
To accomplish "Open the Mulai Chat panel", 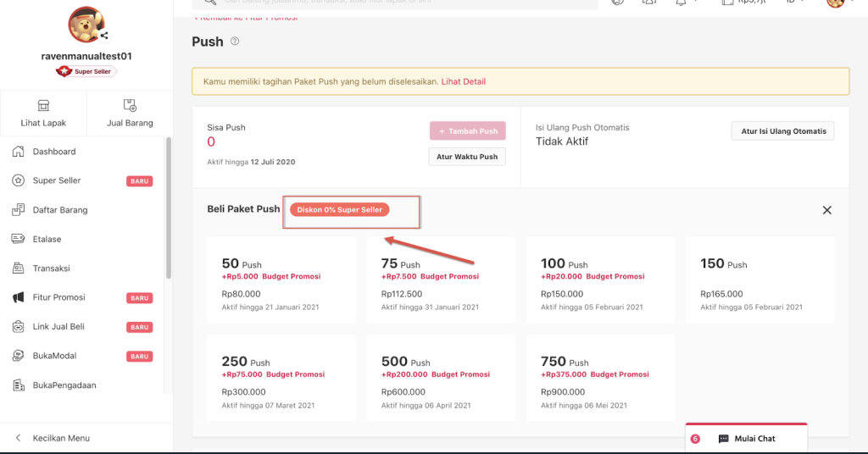I will (746, 439).
